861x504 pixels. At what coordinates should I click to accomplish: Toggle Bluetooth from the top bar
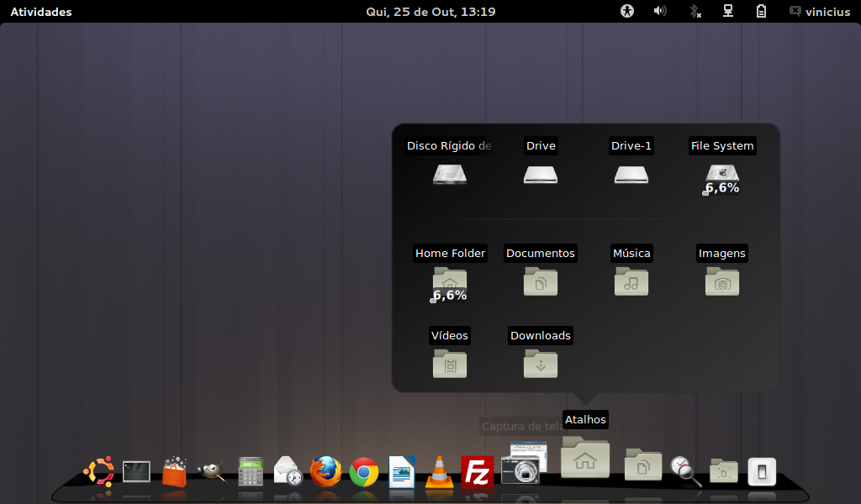point(695,11)
